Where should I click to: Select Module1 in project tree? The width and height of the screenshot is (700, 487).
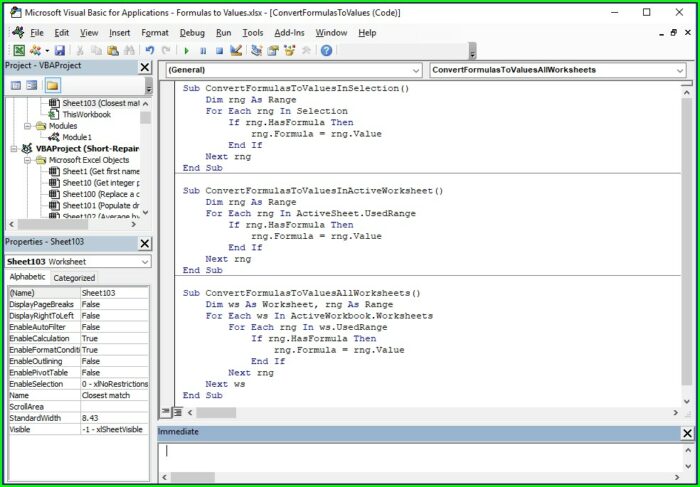point(76,137)
